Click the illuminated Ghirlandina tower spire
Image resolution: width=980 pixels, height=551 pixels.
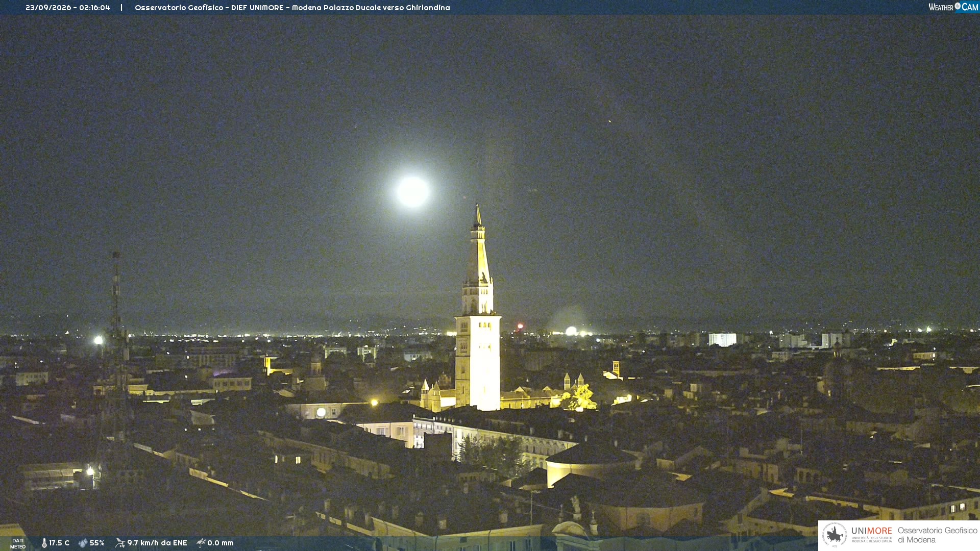pyautogui.click(x=478, y=245)
